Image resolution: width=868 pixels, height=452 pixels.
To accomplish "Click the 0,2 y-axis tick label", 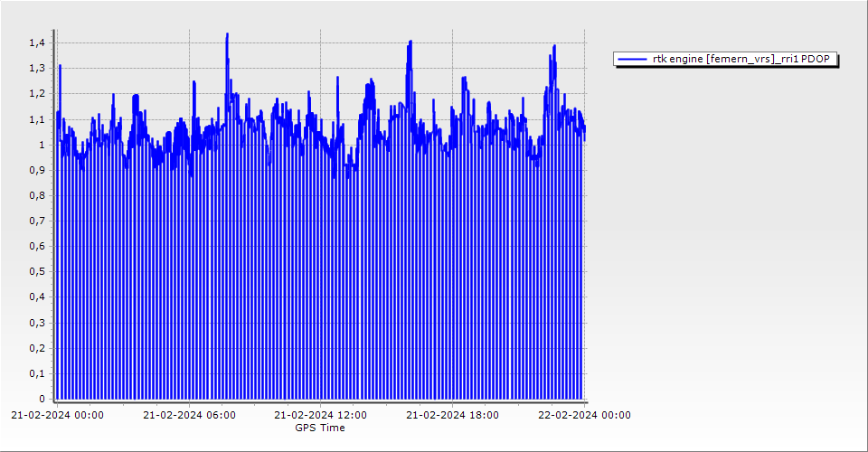I will tap(36, 348).
